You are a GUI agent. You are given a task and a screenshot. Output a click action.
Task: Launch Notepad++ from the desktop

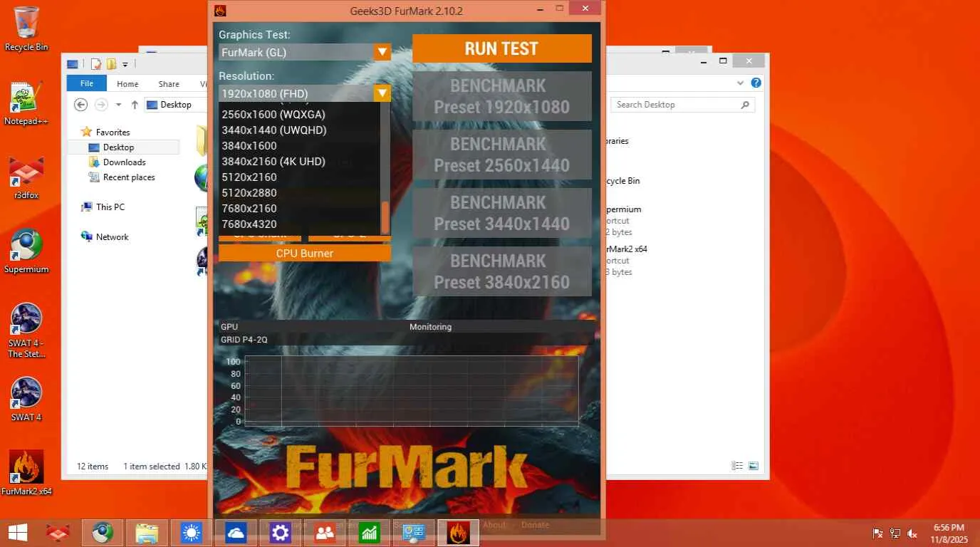[26, 103]
